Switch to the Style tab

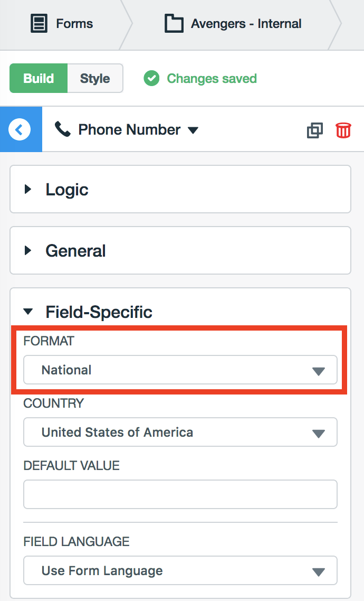pyautogui.click(x=95, y=79)
